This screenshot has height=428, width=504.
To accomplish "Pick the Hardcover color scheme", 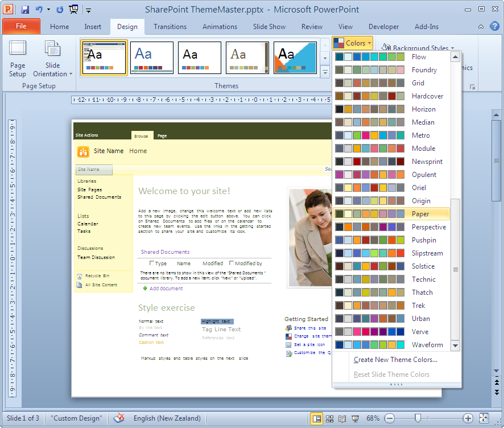I will [391, 96].
